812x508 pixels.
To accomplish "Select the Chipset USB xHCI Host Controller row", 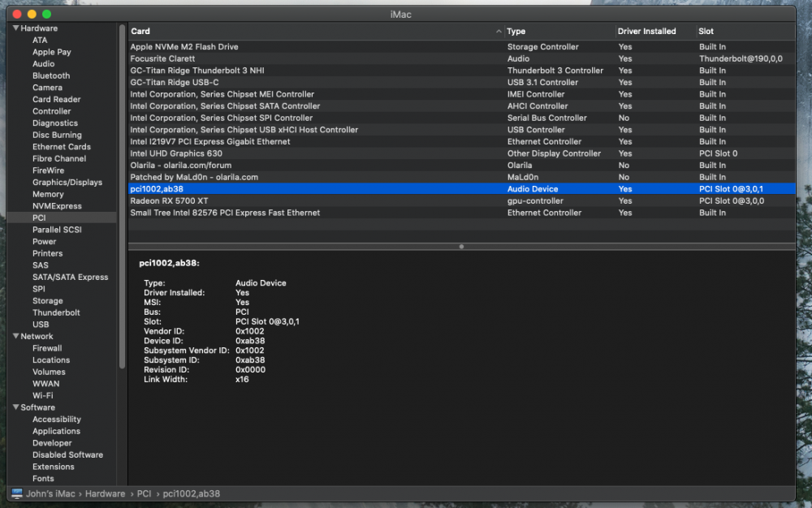I will [461, 130].
